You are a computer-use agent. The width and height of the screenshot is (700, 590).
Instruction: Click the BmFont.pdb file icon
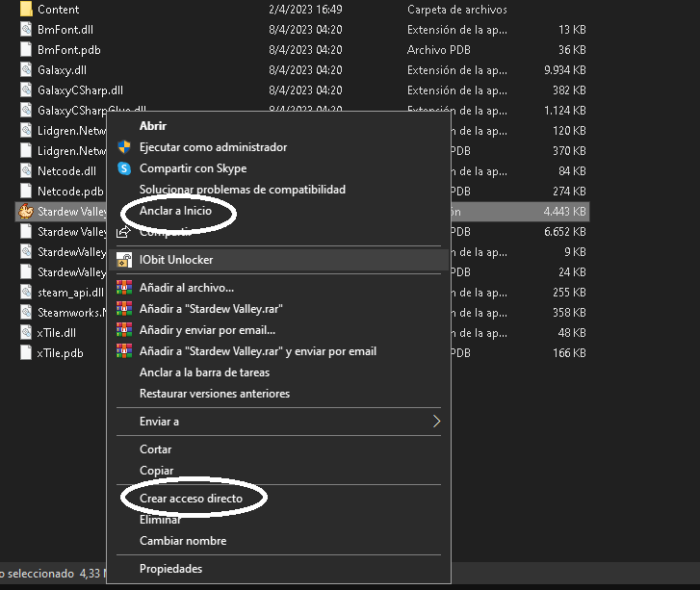[x=26, y=49]
